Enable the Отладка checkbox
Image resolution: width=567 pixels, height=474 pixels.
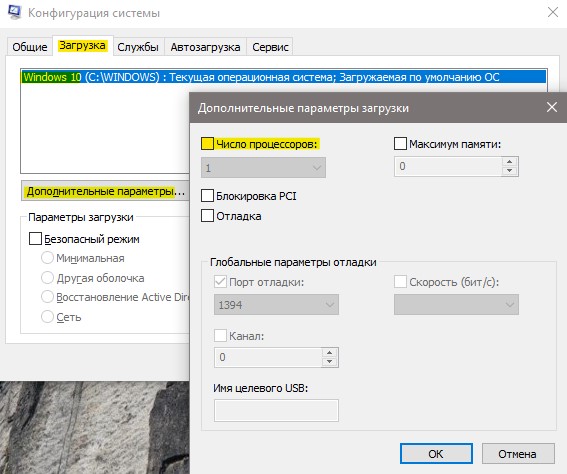click(207, 216)
